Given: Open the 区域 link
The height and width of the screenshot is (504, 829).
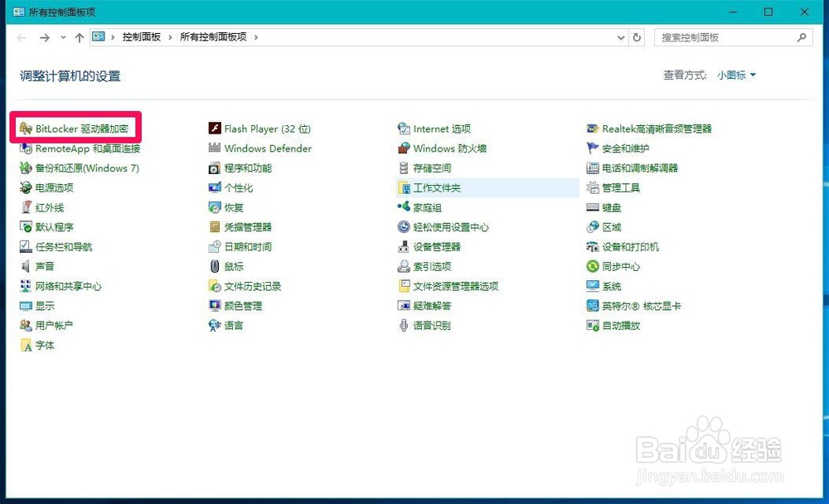Looking at the screenshot, I should [611, 227].
